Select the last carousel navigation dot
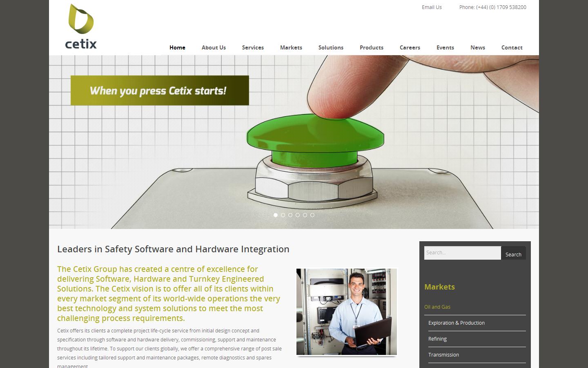The height and width of the screenshot is (368, 588). (312, 215)
